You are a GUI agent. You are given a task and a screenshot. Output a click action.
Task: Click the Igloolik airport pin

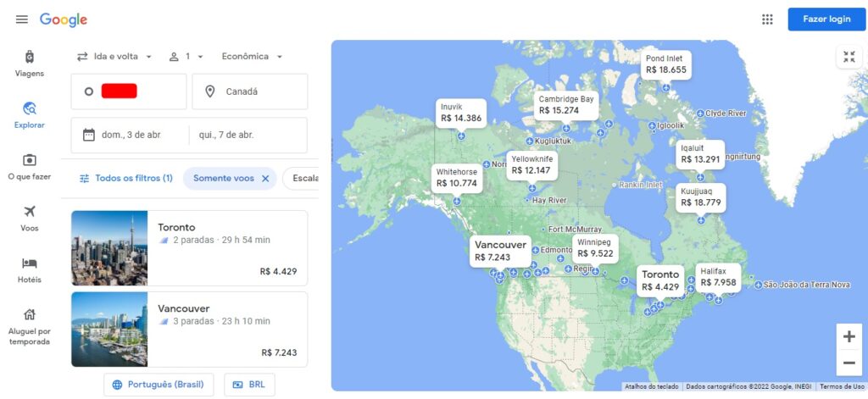coord(652,125)
